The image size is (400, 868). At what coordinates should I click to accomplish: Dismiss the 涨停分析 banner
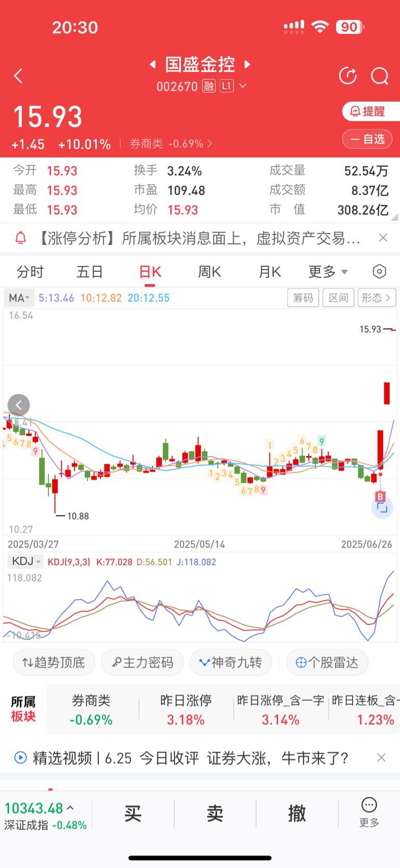click(383, 238)
